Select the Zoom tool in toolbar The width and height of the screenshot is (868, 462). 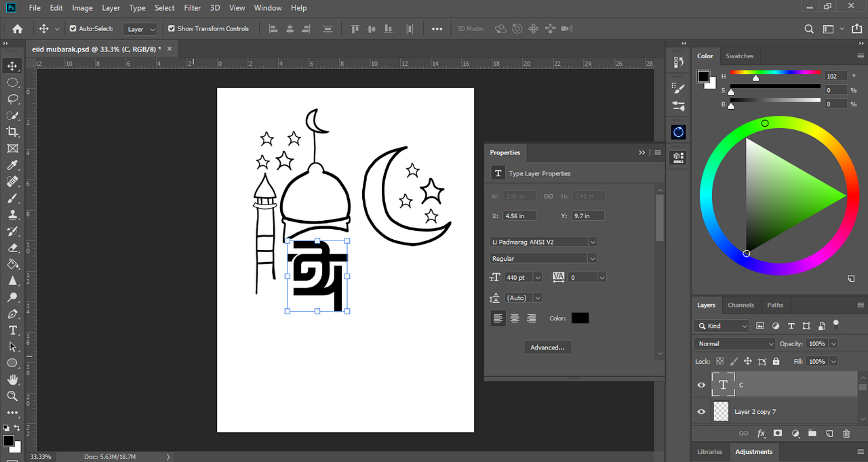tap(12, 396)
